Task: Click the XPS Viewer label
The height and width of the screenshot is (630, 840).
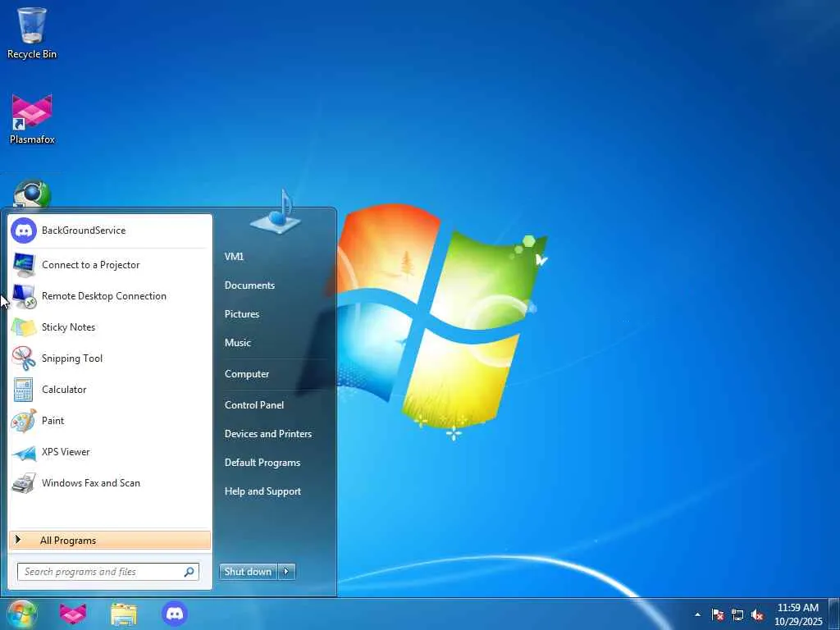Action: pyautogui.click(x=66, y=452)
